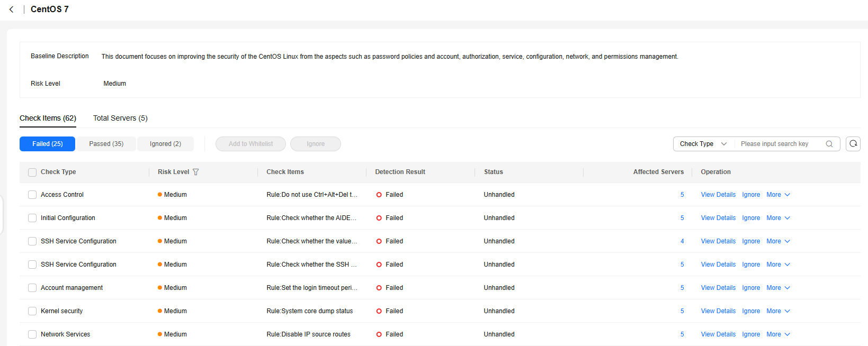The width and height of the screenshot is (868, 346).
Task: View Details of the Kernel security check
Action: coord(718,311)
